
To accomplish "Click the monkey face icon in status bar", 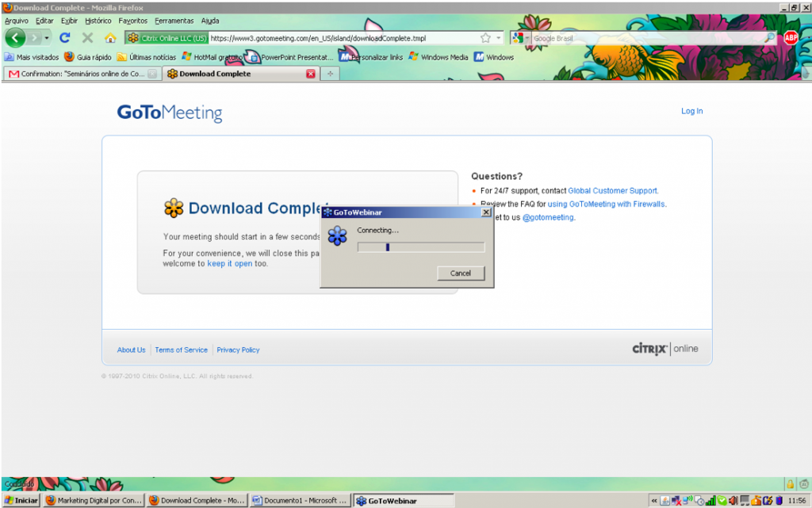I will tap(804, 484).
